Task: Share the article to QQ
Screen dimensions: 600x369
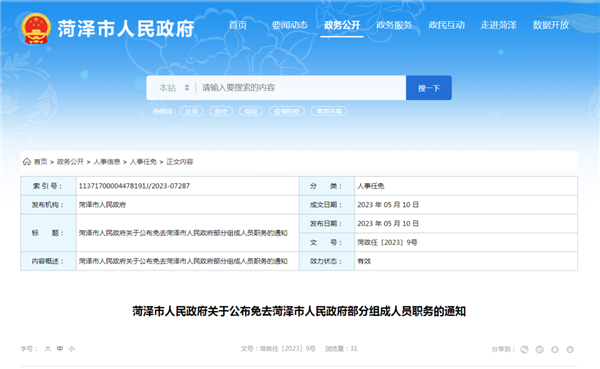Action: tap(555, 349)
